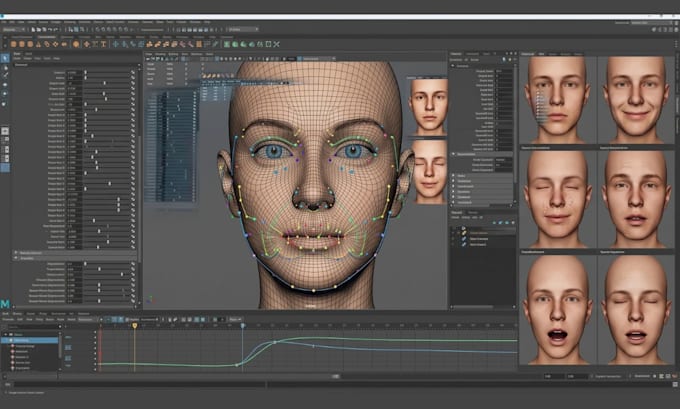Click the Save Scene icon on status line
Image resolution: width=680 pixels, height=409 pixels.
(x=44, y=29)
